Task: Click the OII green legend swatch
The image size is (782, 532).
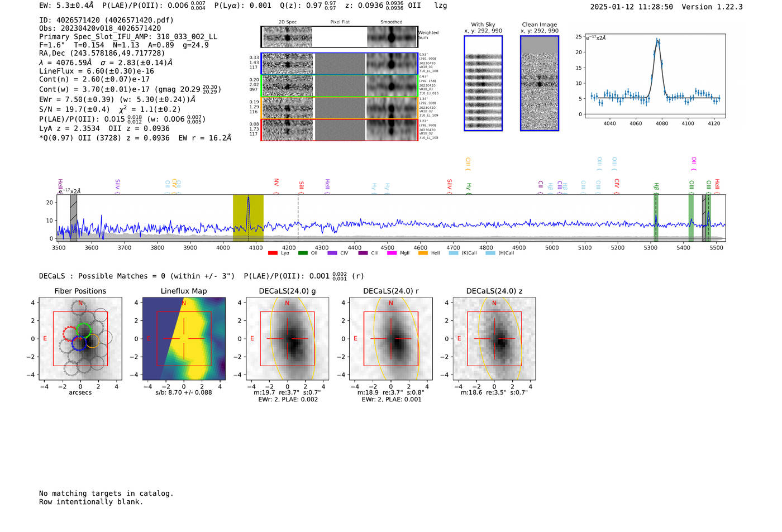Action: [x=303, y=253]
